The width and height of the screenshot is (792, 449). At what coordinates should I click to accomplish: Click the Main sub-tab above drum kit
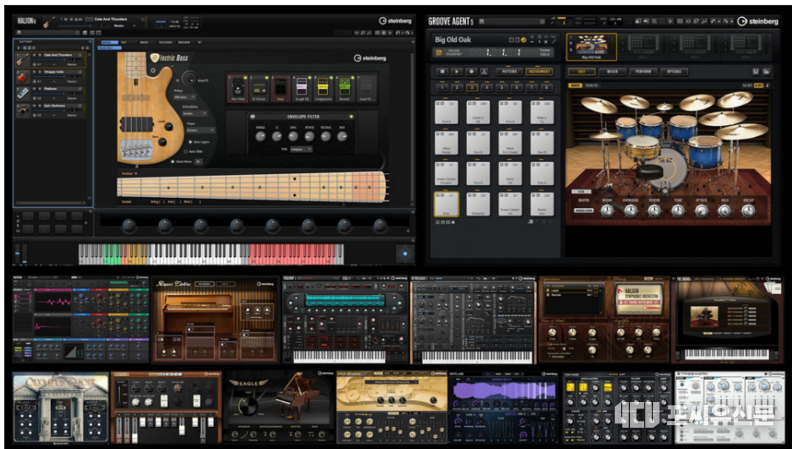tap(575, 86)
